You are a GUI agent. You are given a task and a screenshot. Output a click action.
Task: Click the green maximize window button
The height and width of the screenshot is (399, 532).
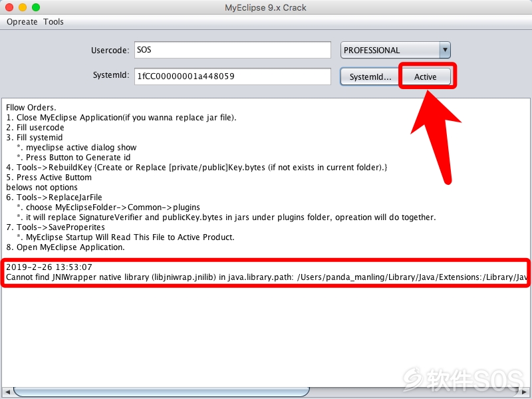pyautogui.click(x=36, y=7)
